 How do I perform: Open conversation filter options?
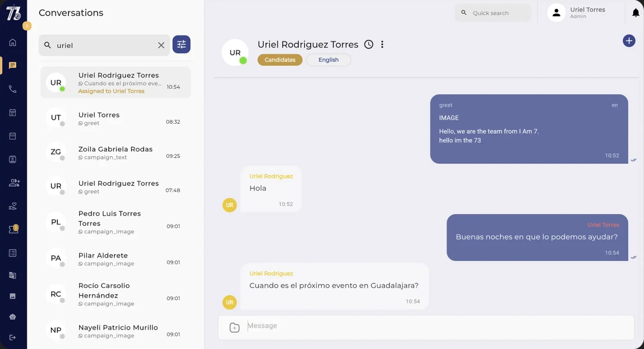181,44
